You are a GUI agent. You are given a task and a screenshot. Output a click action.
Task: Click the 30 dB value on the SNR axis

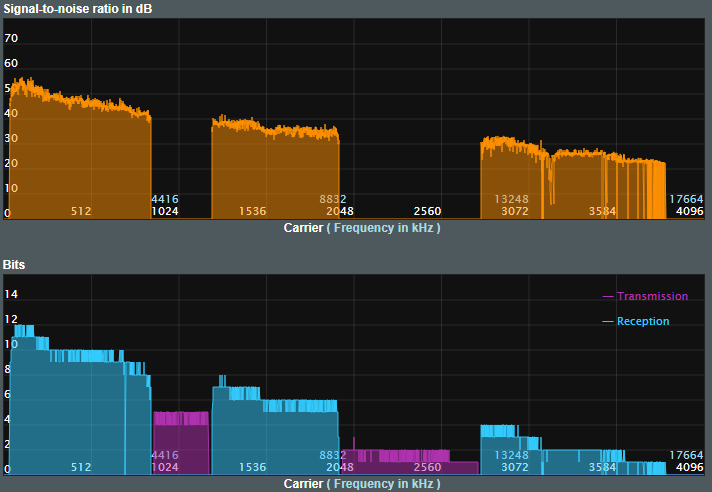(x=12, y=138)
